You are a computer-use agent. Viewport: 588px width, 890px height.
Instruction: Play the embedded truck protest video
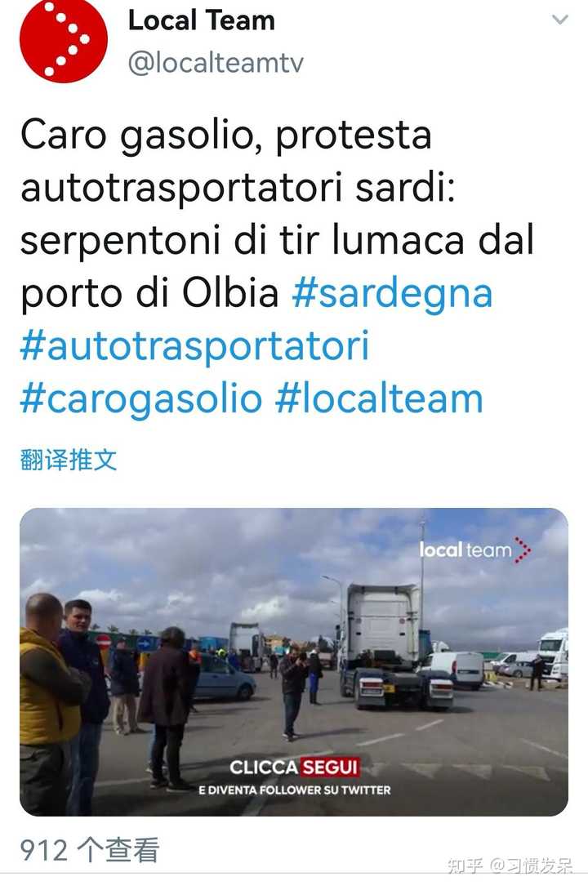294,662
